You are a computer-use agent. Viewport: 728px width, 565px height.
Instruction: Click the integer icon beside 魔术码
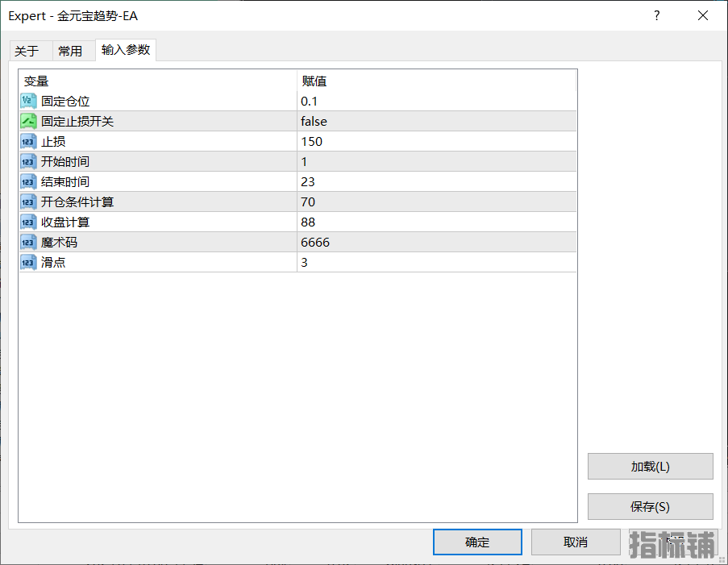(28, 242)
